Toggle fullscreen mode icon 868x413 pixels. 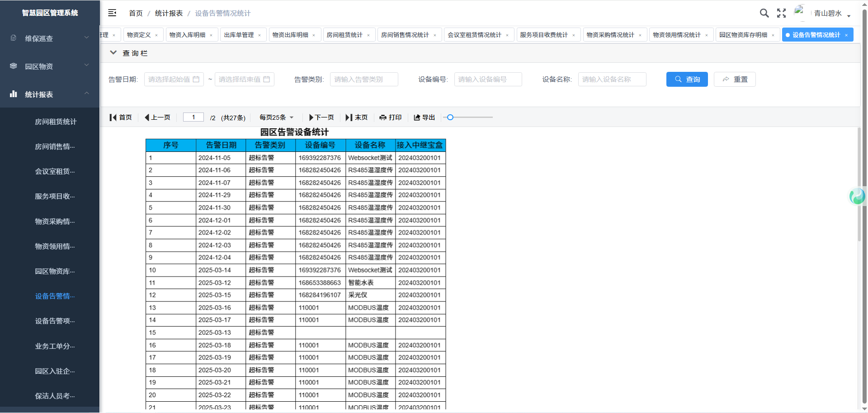point(781,13)
